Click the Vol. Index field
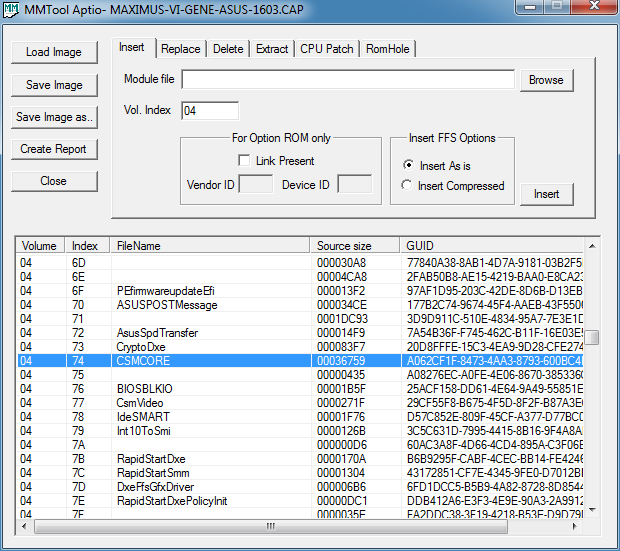The height and width of the screenshot is (551, 620). (210, 110)
